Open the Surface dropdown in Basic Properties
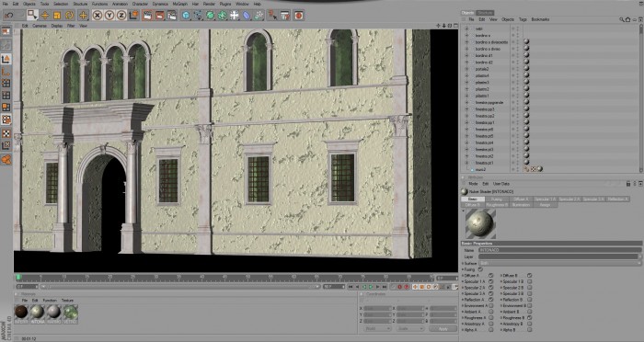Viewport: 644px width, 342px height. click(559, 263)
